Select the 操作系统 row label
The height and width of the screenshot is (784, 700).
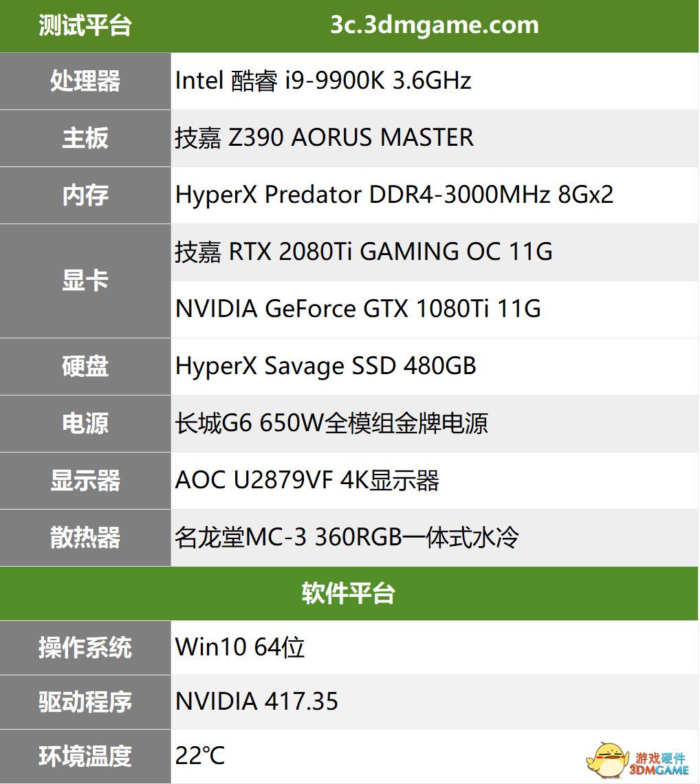85,648
